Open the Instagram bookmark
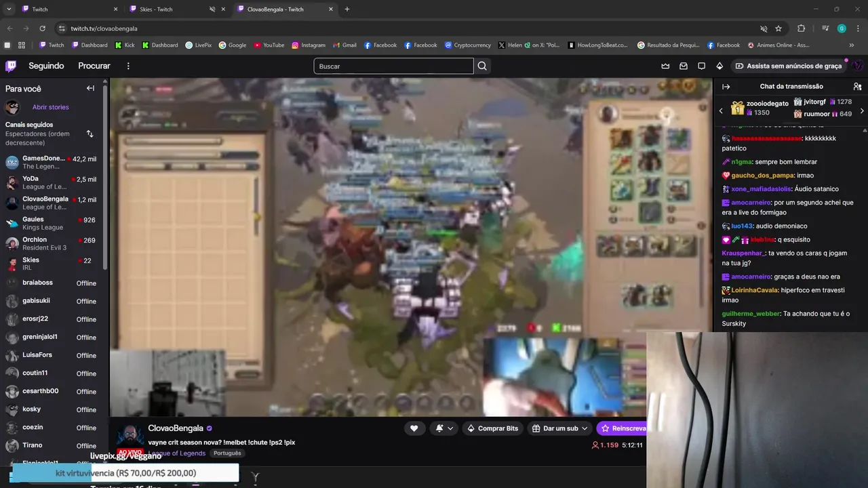 (x=309, y=45)
